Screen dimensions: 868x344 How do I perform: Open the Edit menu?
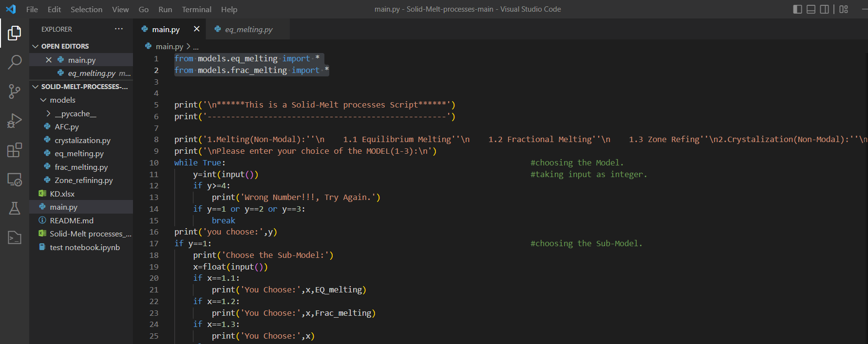click(55, 9)
